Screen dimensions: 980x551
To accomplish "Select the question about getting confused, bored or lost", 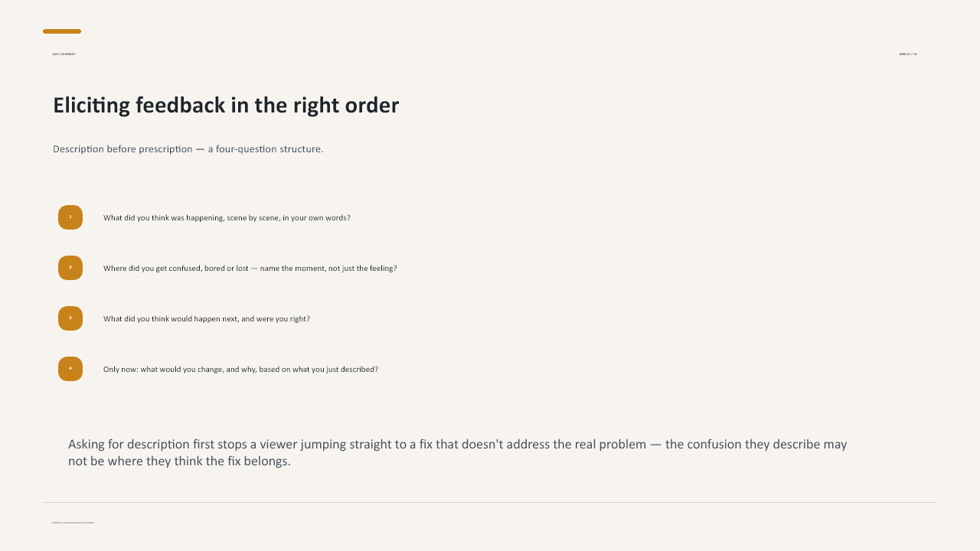I will click(250, 268).
